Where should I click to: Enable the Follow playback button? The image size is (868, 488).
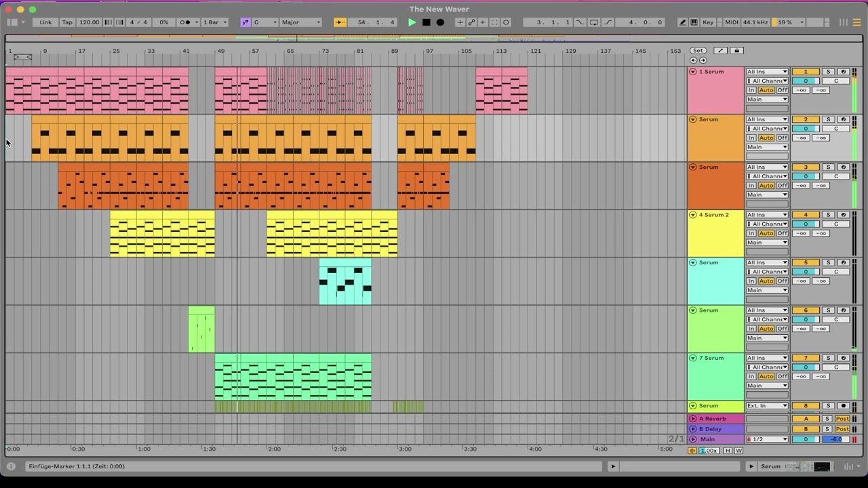pos(340,22)
